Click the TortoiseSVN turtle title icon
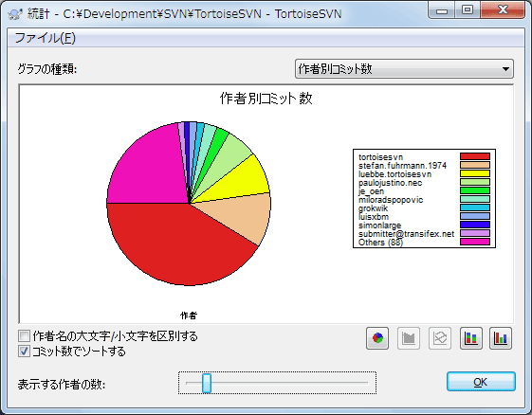Image resolution: width=532 pixels, height=415 pixels. tap(15, 14)
